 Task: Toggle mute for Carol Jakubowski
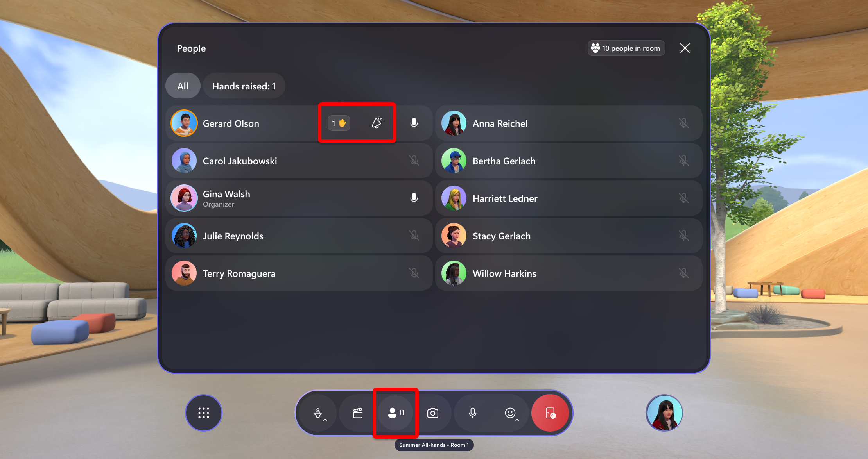click(414, 161)
